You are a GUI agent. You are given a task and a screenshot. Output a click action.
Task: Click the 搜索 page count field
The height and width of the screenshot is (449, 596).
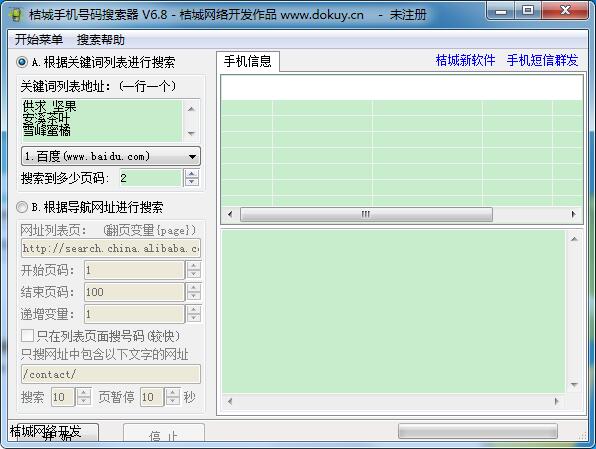pyautogui.click(x=63, y=397)
